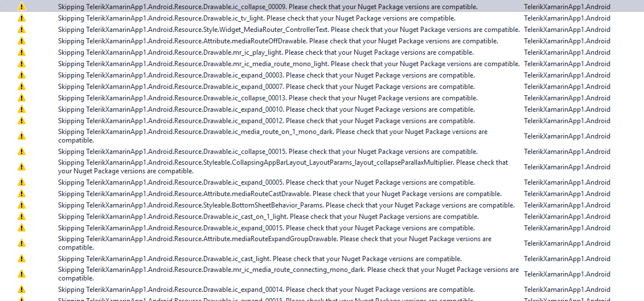Click warning icon for ic_collapse_00015 row
Image resolution: width=644 pixels, height=301 pixels.
click(22, 151)
